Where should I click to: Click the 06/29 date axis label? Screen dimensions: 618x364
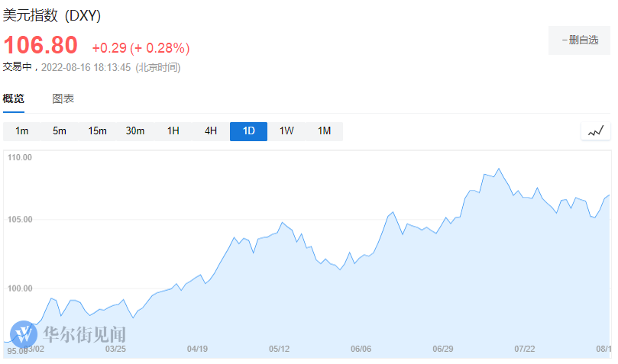coord(443,349)
